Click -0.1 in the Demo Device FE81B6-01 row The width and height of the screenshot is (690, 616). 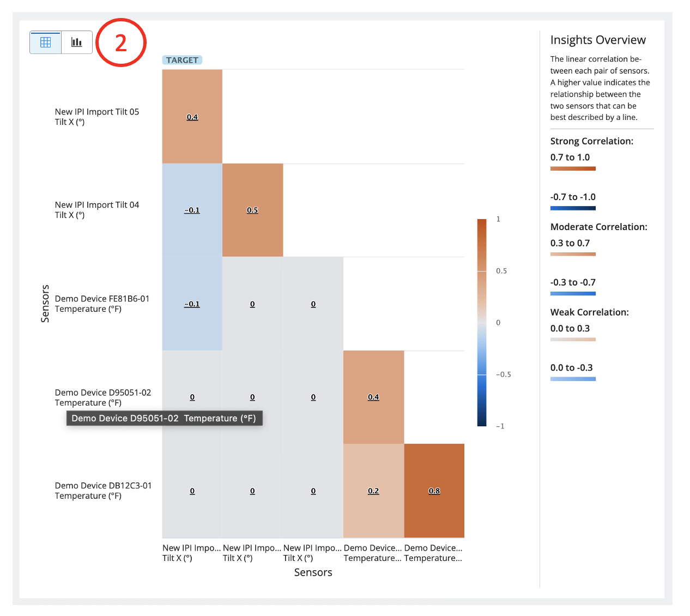[192, 304]
